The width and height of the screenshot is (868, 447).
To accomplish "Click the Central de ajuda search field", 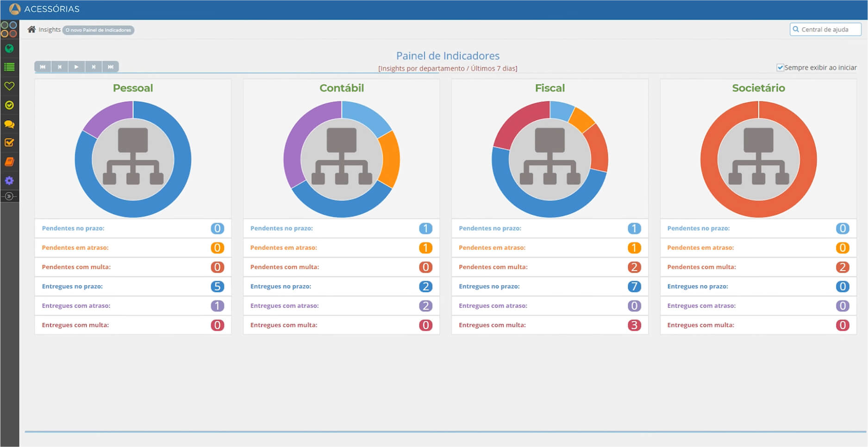I will coord(825,30).
